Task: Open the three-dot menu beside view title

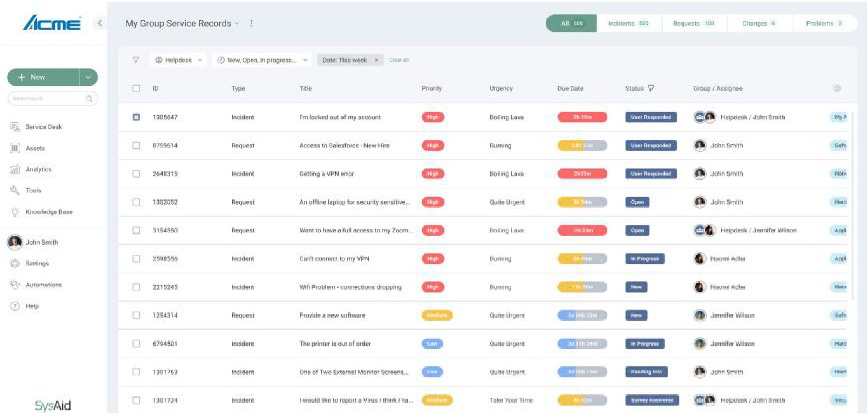Action: pos(252,23)
